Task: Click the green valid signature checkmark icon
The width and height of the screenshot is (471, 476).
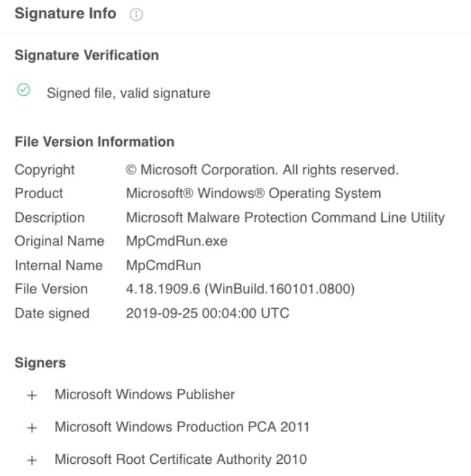Action: (24, 90)
